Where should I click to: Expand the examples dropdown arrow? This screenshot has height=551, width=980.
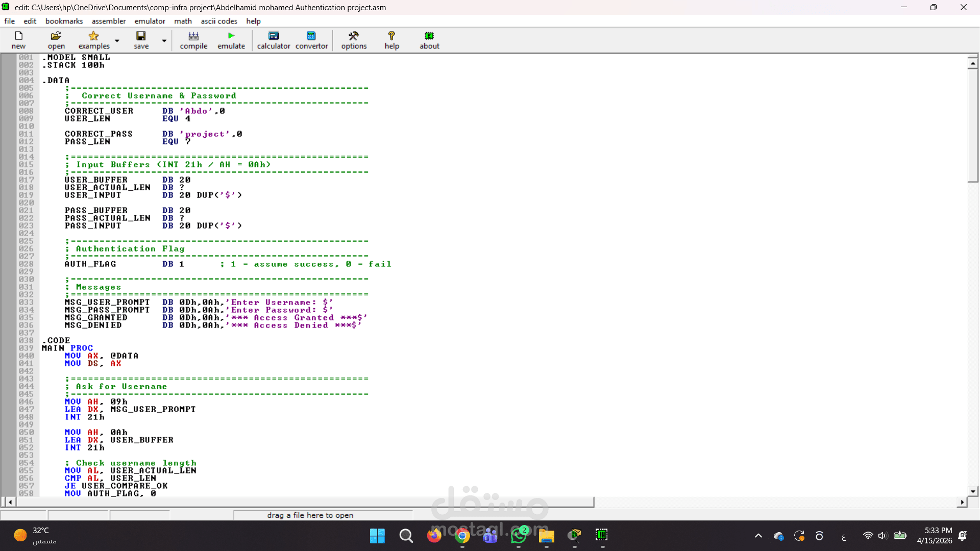coord(117,41)
